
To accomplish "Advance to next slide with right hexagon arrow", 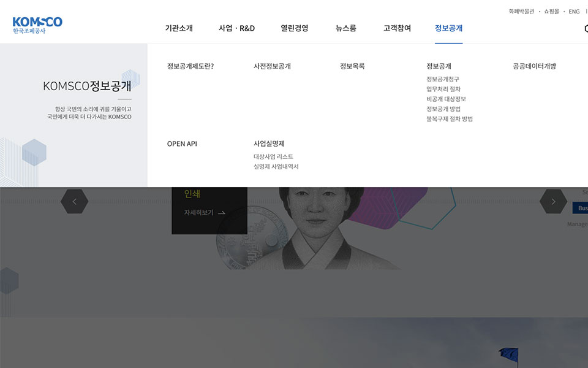I will point(553,201).
